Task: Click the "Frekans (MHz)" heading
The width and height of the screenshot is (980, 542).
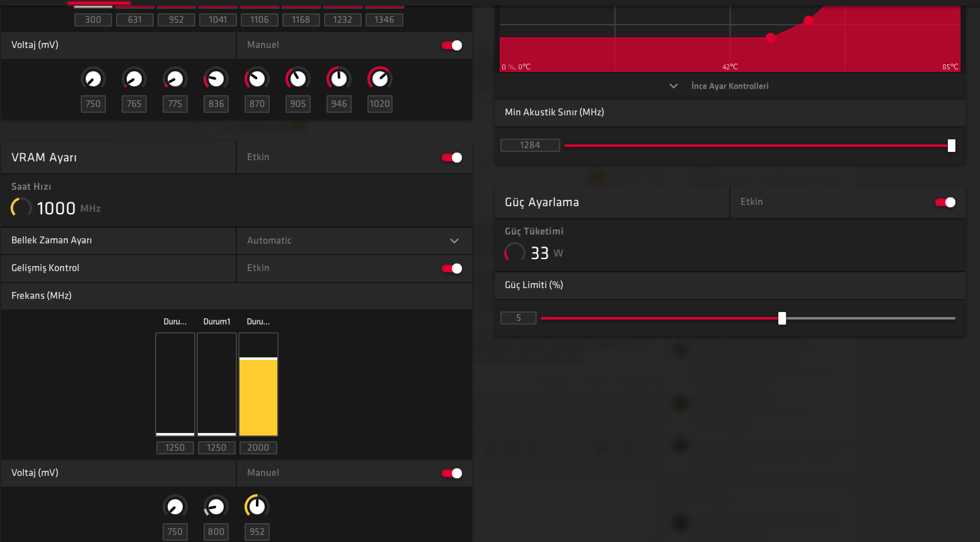Action: [42, 296]
